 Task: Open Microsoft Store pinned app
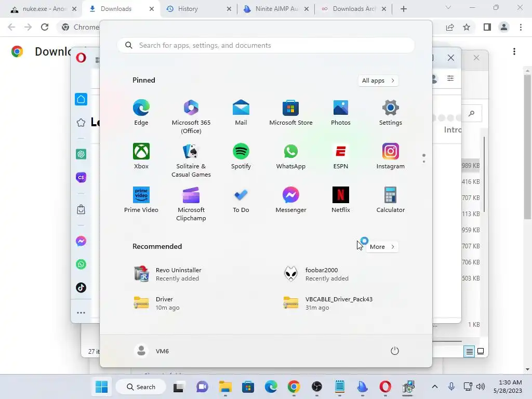tap(291, 113)
